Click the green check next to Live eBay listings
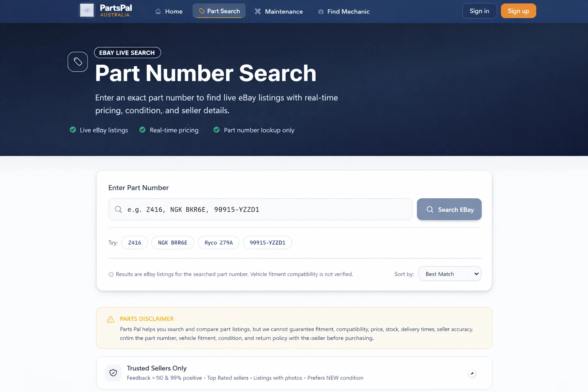 point(73,130)
